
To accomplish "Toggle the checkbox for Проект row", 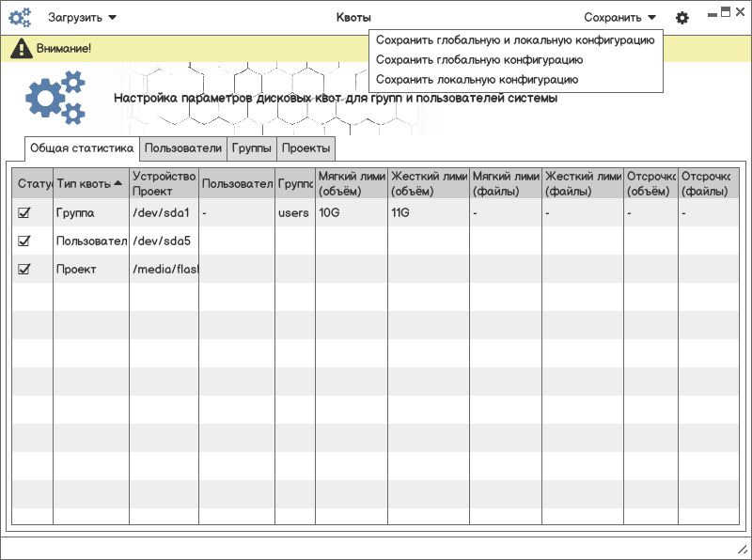I will point(24,269).
